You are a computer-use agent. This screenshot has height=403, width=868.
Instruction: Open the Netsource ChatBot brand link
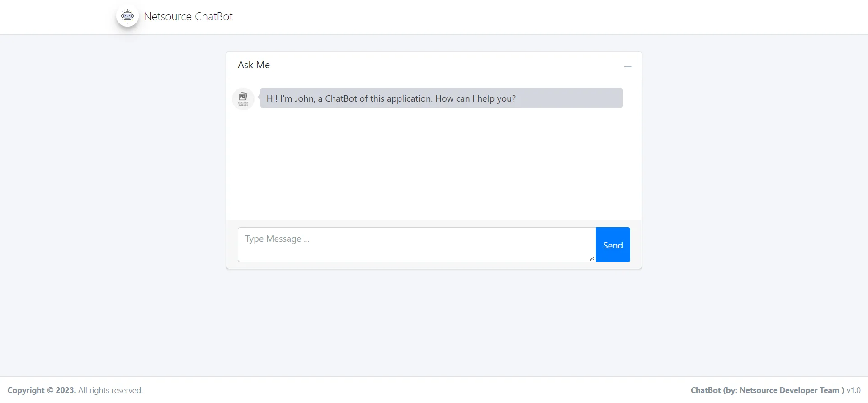pos(188,17)
